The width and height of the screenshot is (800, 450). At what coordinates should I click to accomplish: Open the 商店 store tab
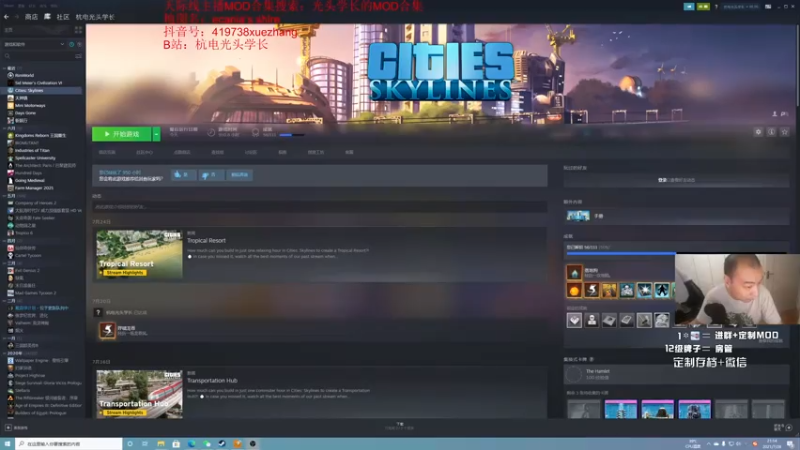tap(31, 17)
